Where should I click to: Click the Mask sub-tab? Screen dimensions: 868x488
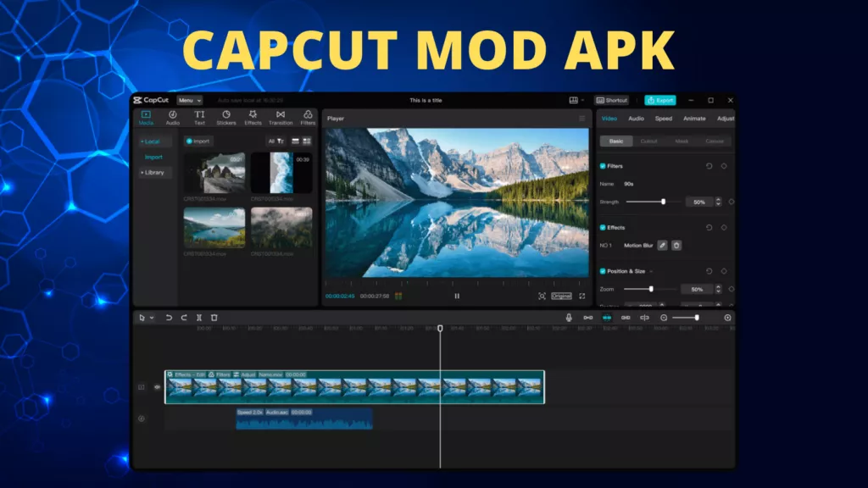pyautogui.click(x=682, y=141)
